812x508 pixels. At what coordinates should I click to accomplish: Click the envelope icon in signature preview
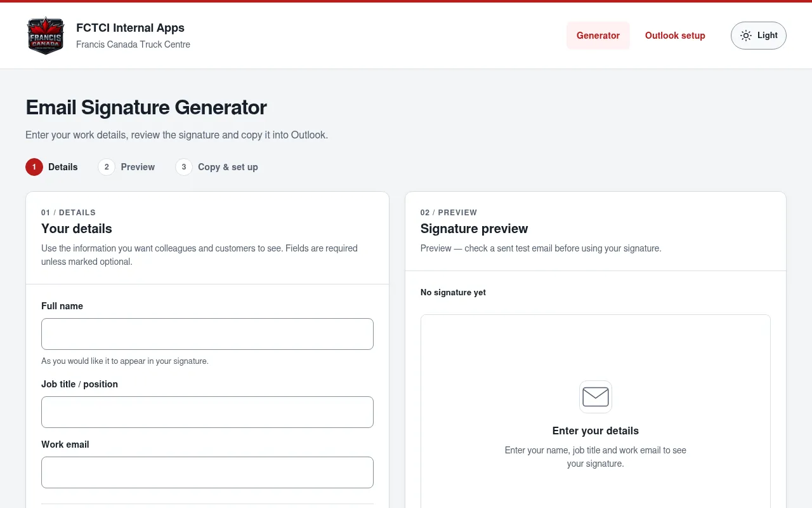click(x=596, y=397)
